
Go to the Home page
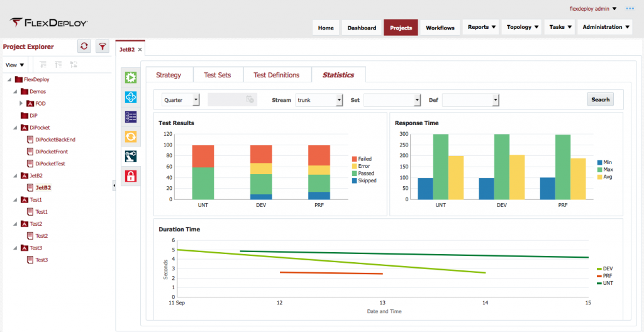coord(326,28)
